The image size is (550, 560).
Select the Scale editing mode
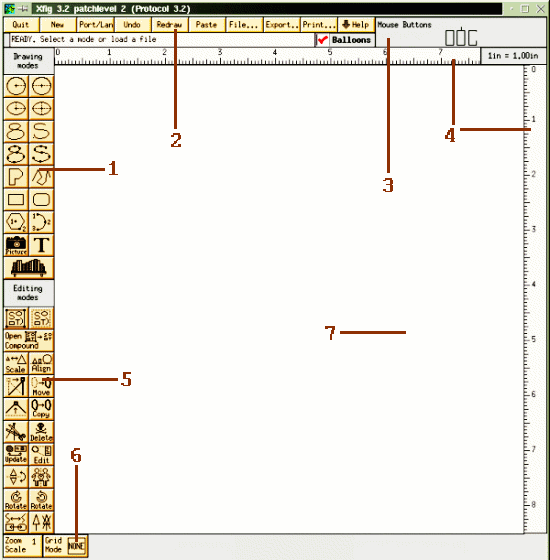point(16,363)
